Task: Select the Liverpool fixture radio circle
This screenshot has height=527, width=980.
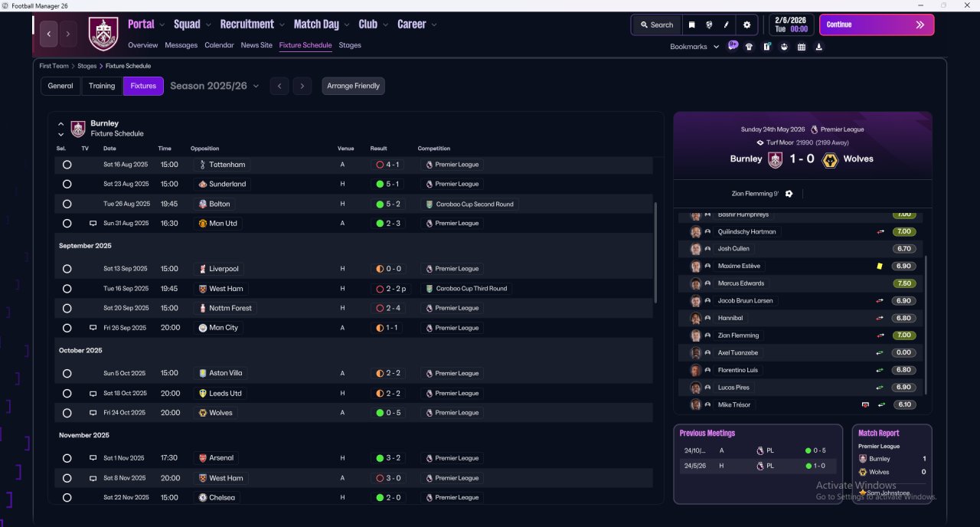Action: (x=67, y=269)
